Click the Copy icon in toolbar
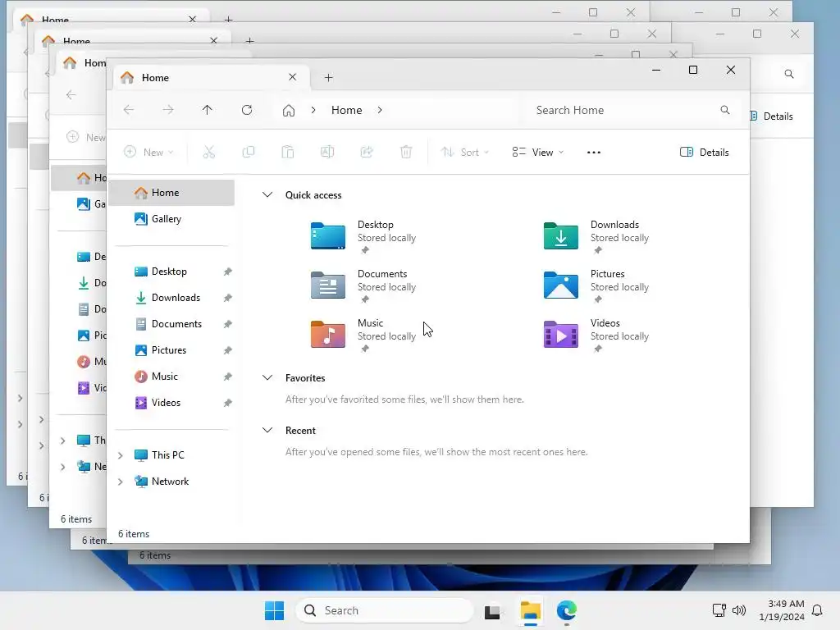Viewport: 840px width, 630px height. [x=248, y=152]
